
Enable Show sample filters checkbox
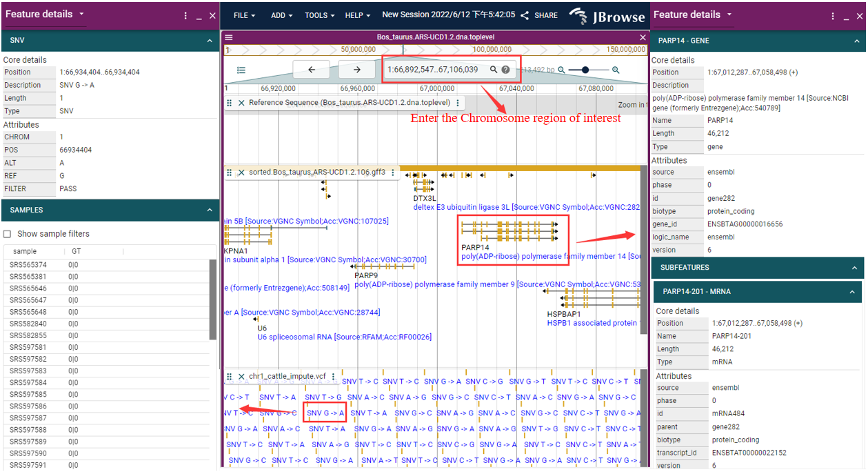point(8,234)
